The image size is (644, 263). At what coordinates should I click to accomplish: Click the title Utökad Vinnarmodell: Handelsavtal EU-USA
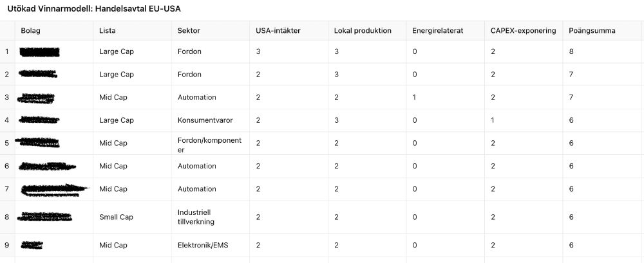94,9
